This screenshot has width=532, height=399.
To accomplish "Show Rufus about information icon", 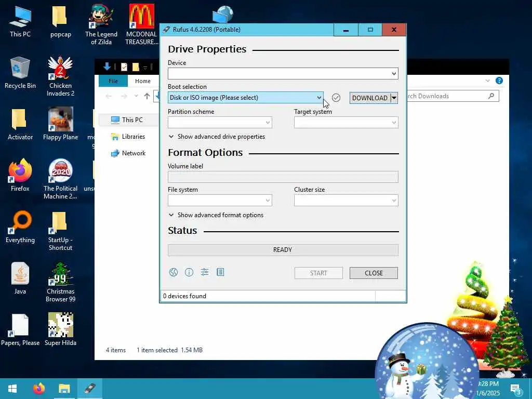I will point(189,272).
